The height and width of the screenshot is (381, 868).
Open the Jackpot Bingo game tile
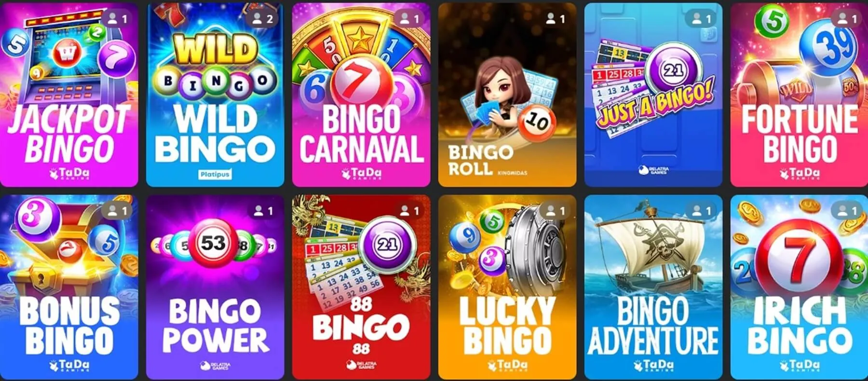[x=69, y=95]
